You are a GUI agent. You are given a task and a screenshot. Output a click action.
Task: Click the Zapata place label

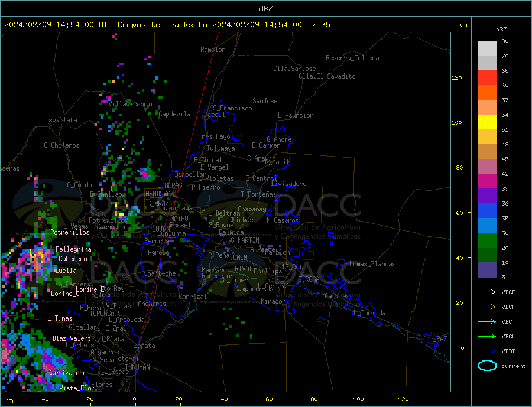145,346
